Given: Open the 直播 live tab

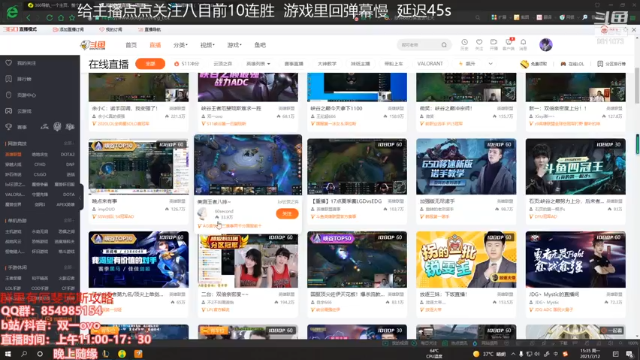Looking at the screenshot, I should coord(155,45).
